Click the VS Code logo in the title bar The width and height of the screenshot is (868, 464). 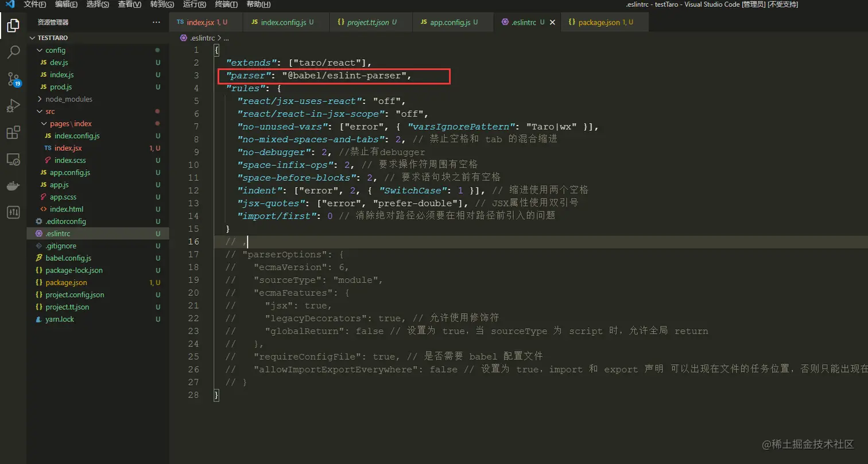click(x=10, y=5)
